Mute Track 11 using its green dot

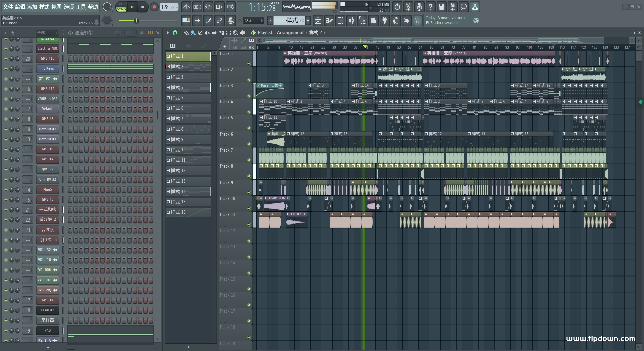point(249,224)
